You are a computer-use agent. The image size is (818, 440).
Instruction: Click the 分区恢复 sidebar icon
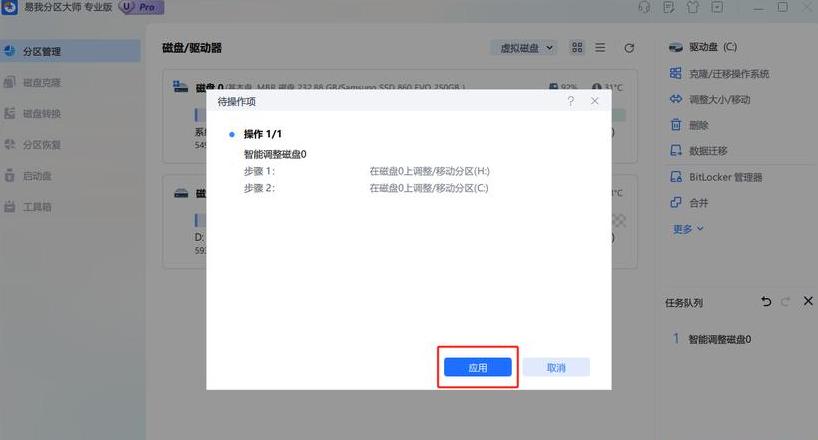coord(9,144)
